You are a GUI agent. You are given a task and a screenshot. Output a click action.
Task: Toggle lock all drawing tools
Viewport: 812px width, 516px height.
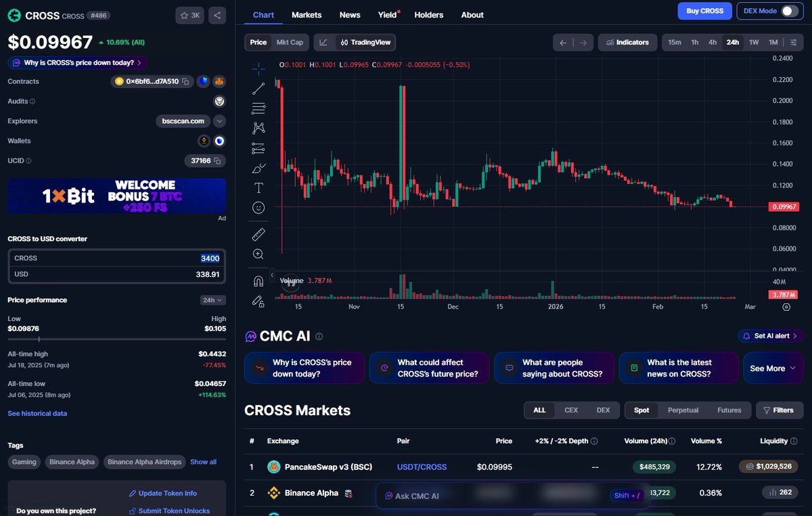[x=258, y=301]
